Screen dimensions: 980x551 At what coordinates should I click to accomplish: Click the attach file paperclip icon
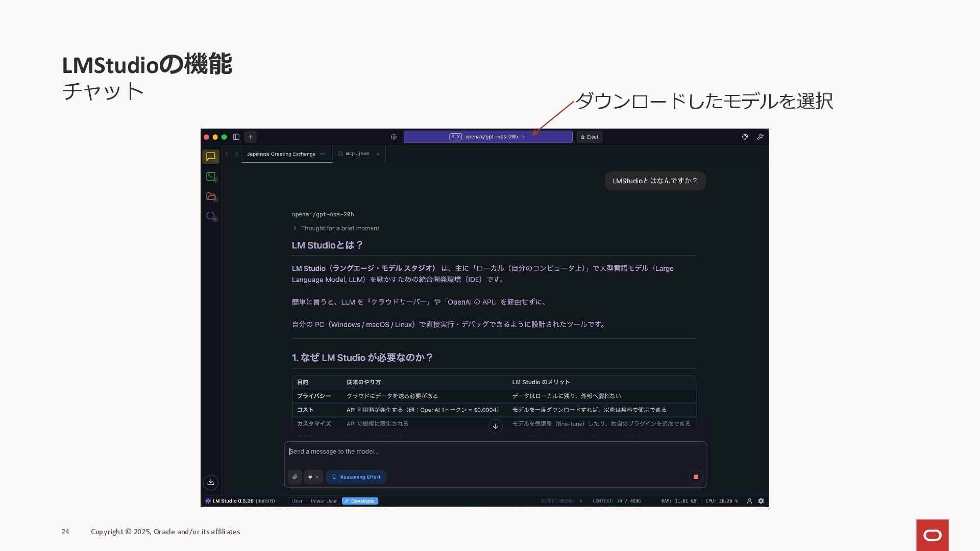[295, 477]
